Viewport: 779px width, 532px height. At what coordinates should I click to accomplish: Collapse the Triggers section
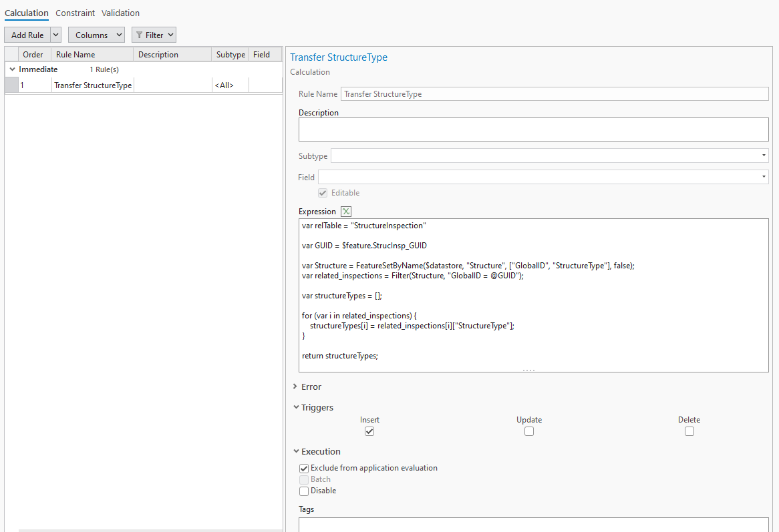click(x=295, y=407)
